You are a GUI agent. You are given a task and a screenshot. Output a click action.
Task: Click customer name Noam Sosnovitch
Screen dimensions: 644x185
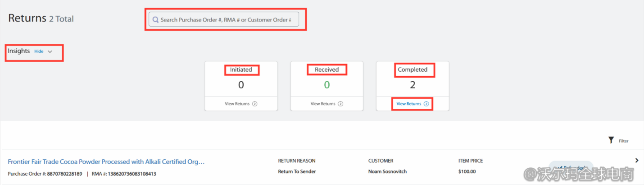point(388,171)
